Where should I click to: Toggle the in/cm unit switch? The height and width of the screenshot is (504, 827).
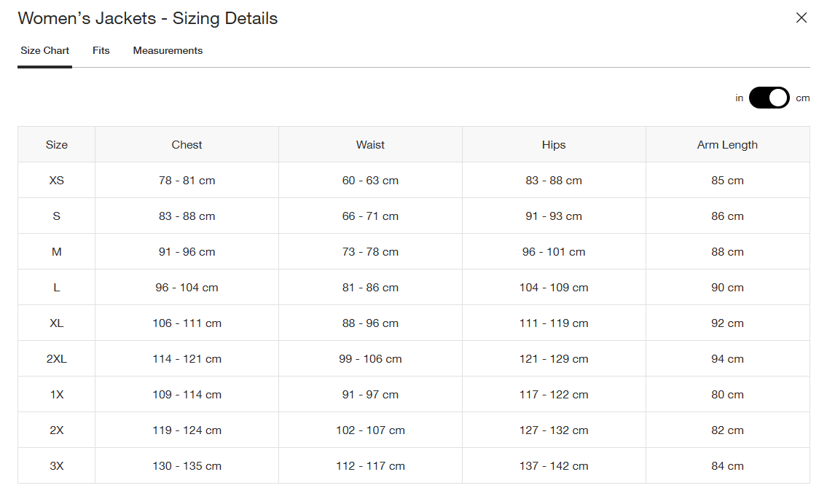point(769,98)
